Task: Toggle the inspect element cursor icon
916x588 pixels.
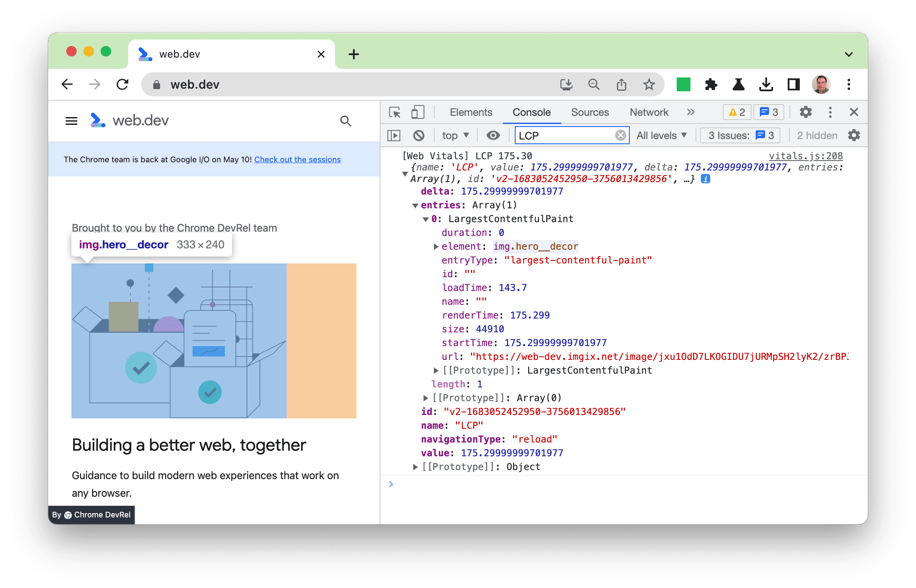Action: pyautogui.click(x=395, y=112)
